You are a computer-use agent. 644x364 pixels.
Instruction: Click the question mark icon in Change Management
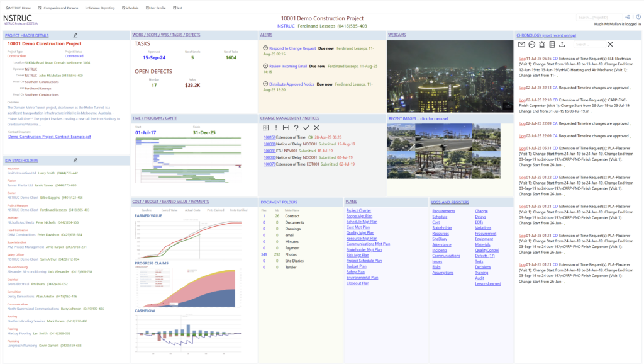(296, 128)
